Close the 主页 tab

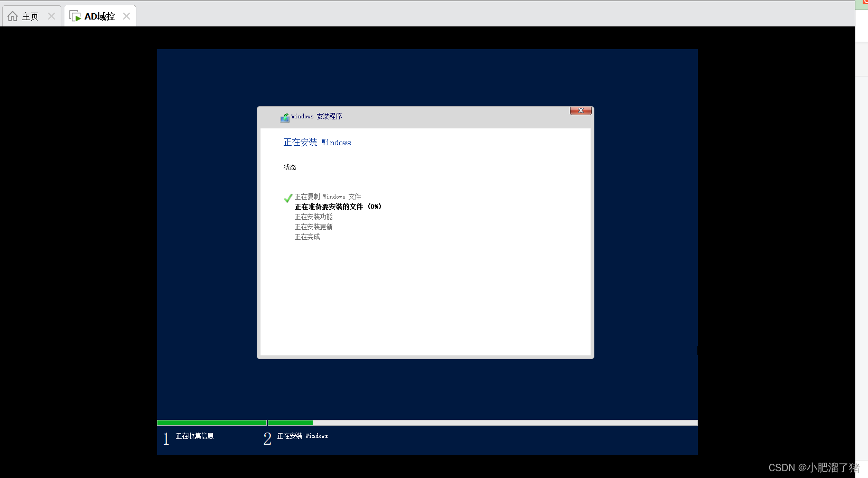(x=51, y=16)
